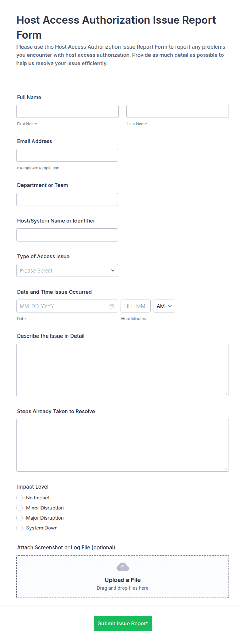Click the cloud upload icon
Screen dimensions: 243x644
(123, 567)
